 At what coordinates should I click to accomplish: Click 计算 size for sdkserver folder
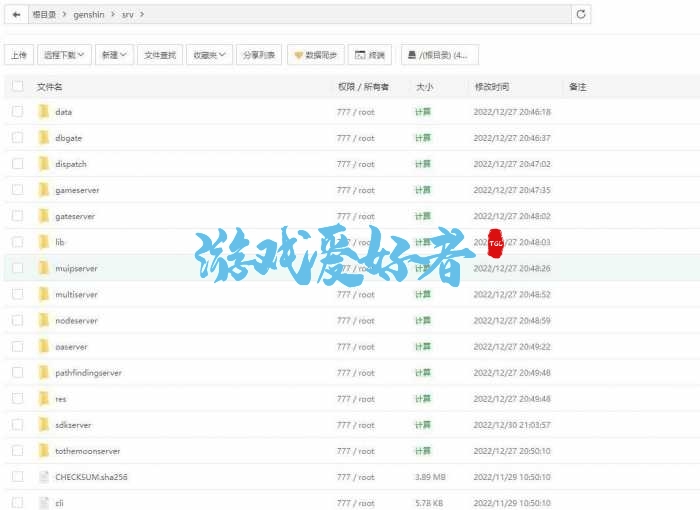tap(423, 425)
